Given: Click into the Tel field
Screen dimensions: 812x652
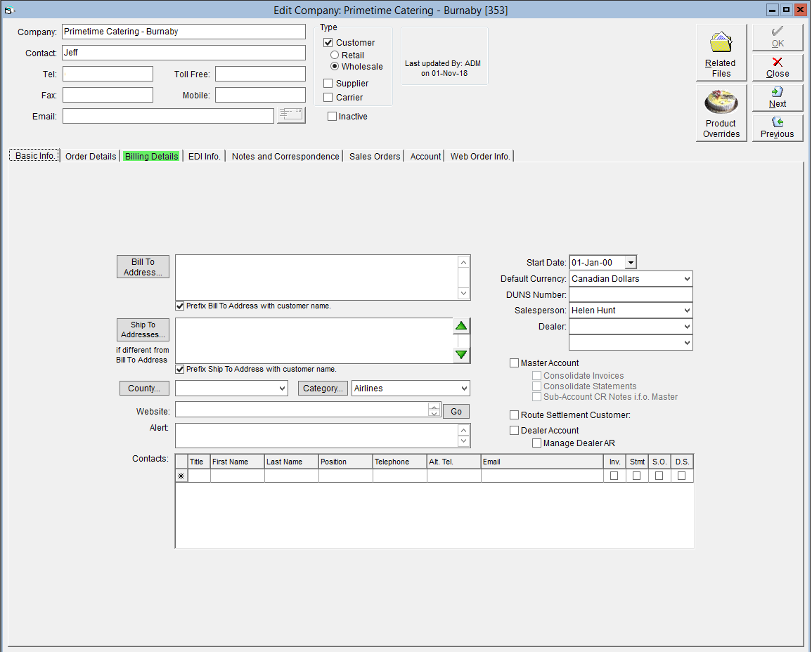Looking at the screenshot, I should point(108,74).
